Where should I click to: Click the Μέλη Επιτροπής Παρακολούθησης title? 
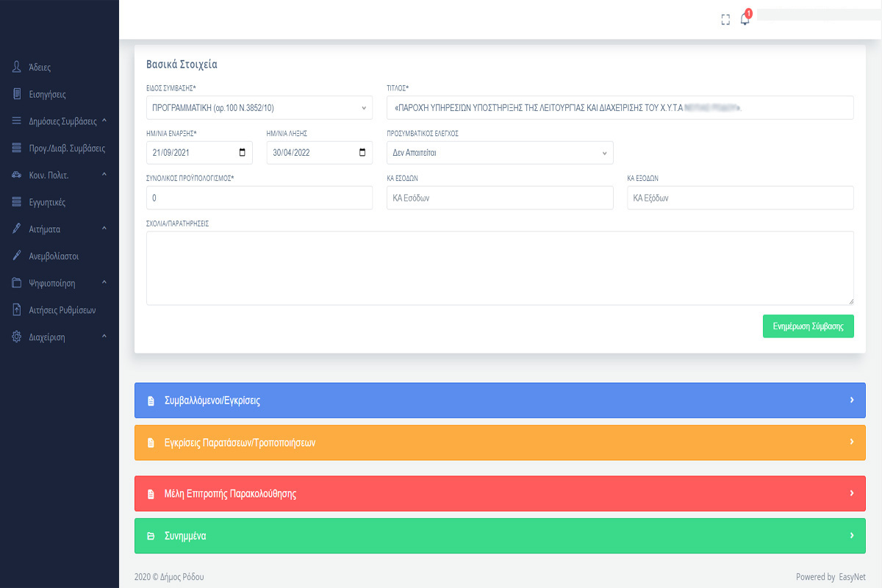(x=230, y=494)
